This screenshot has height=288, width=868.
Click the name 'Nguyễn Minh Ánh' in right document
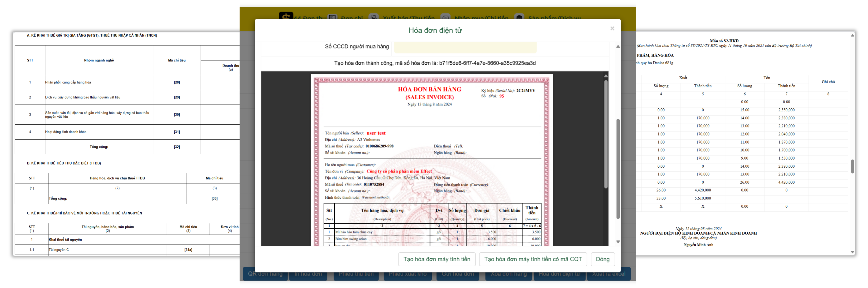[698, 245]
